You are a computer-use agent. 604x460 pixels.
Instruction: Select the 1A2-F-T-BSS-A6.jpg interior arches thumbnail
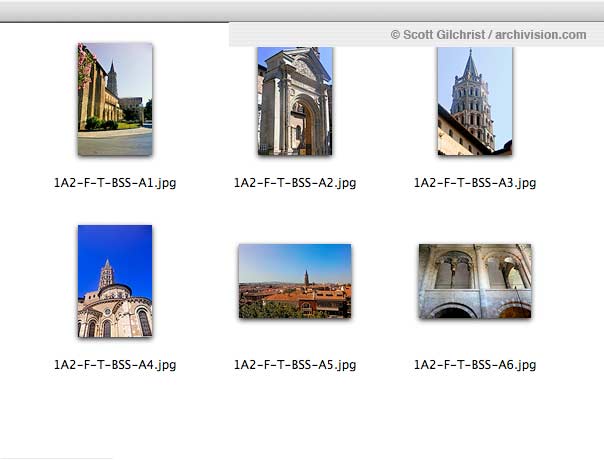click(475, 281)
